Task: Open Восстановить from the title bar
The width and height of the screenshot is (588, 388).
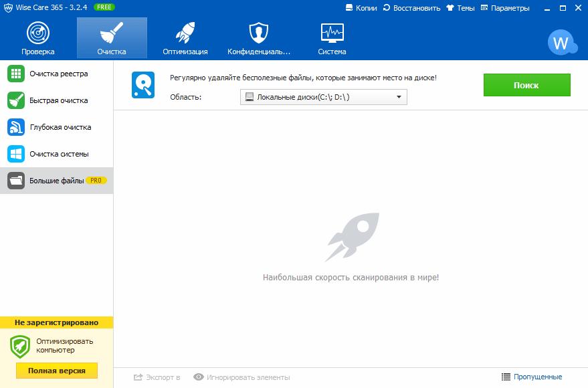Action: click(417, 8)
